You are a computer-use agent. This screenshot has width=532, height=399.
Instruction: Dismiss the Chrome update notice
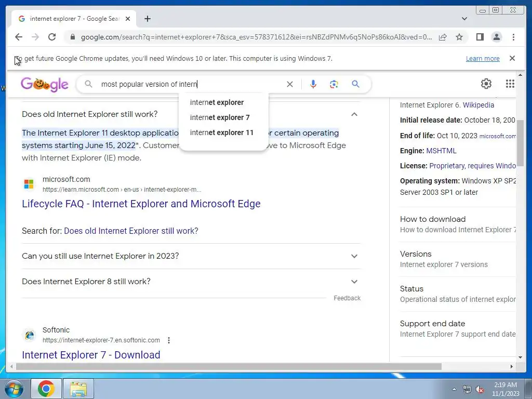[512, 58]
